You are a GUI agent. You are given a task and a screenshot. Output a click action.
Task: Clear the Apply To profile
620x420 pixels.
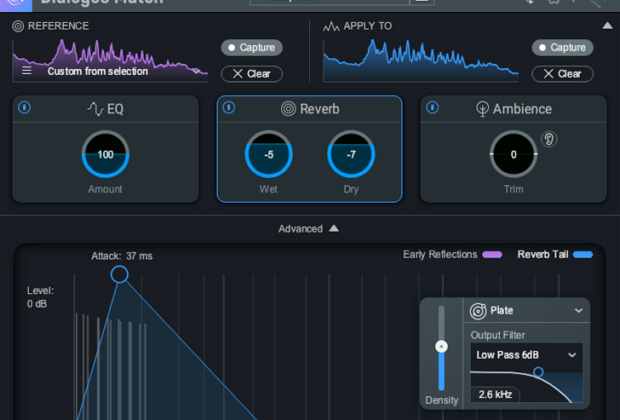[x=562, y=73]
